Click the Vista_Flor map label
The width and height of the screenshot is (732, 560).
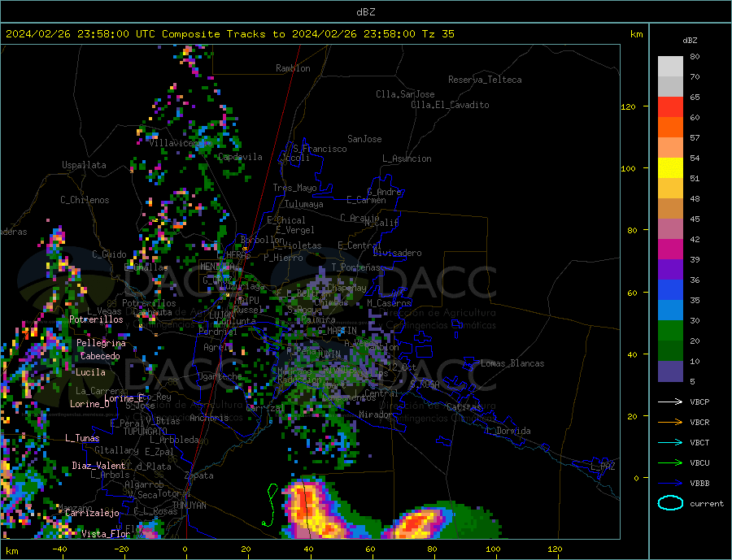[x=106, y=534]
